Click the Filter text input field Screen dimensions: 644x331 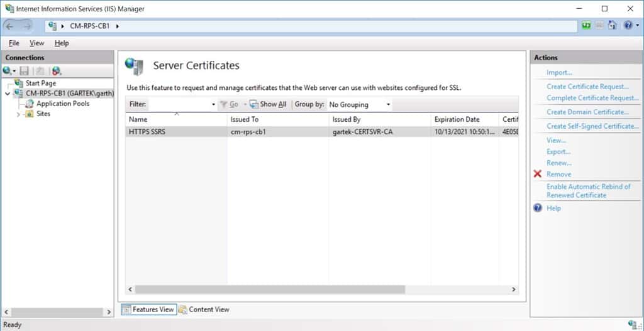coord(179,105)
